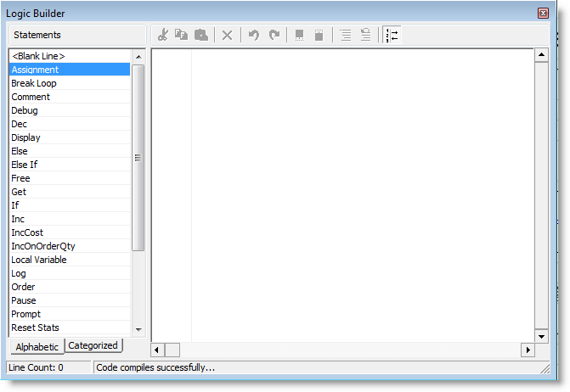Image resolution: width=570 pixels, height=392 pixels.
Task: Select the Local Variable statement
Action: point(70,260)
